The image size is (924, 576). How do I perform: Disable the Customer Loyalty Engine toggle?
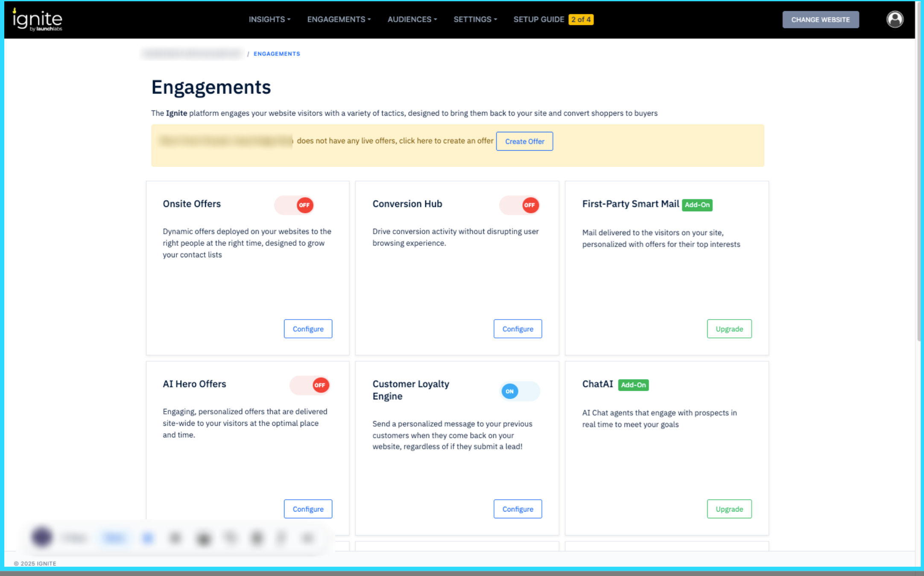[x=519, y=391]
